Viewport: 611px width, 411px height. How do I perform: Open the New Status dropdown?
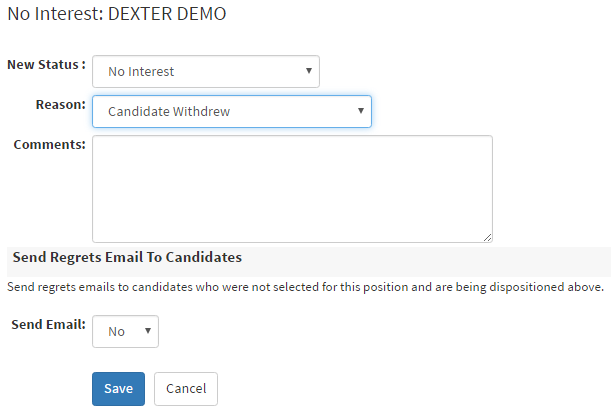pyautogui.click(x=205, y=71)
